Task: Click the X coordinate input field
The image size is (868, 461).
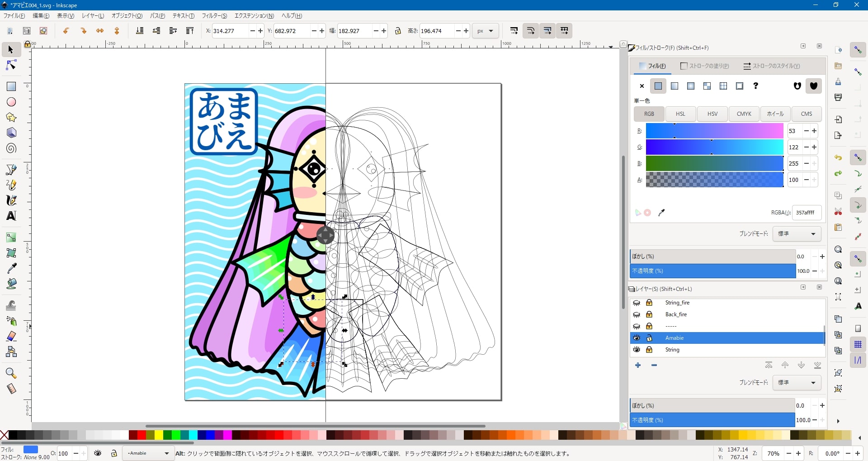Action: (231, 31)
